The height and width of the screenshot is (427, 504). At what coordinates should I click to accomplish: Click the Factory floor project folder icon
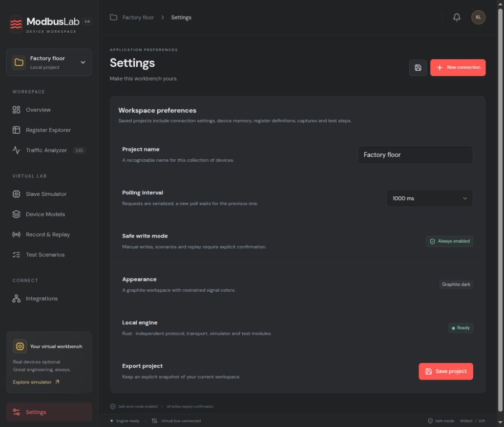point(19,62)
